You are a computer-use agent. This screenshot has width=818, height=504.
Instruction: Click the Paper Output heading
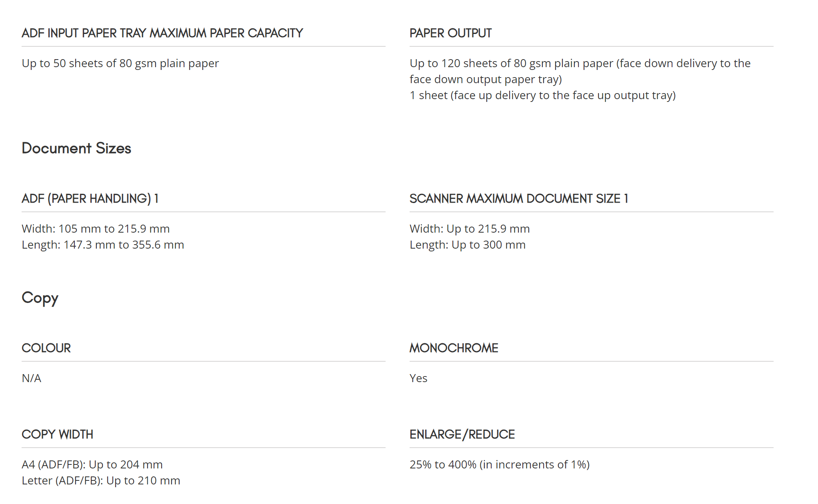coord(450,33)
